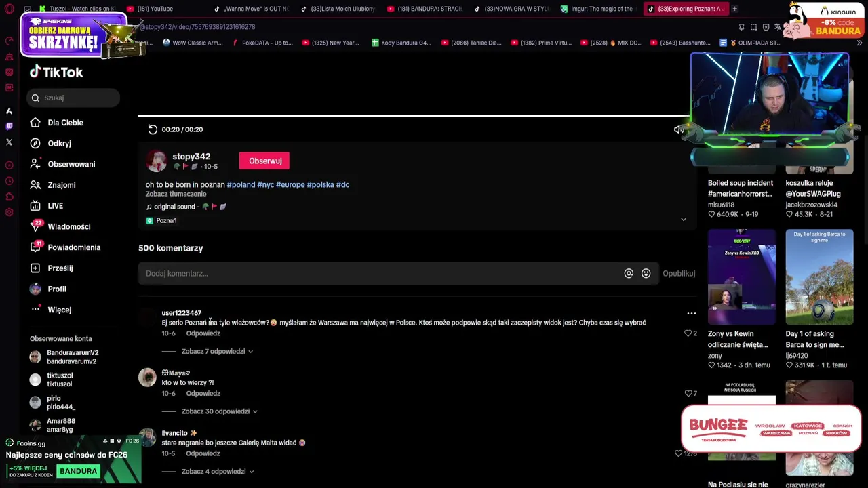The image size is (868, 488).
Task: Like the user1223467 comment
Action: (688, 333)
